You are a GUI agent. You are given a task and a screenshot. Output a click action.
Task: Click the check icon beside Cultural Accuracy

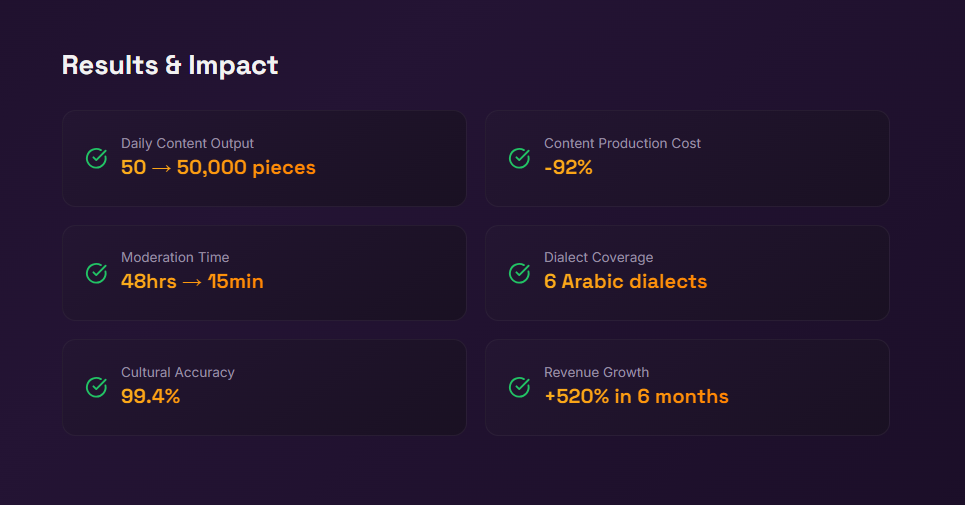click(x=97, y=387)
